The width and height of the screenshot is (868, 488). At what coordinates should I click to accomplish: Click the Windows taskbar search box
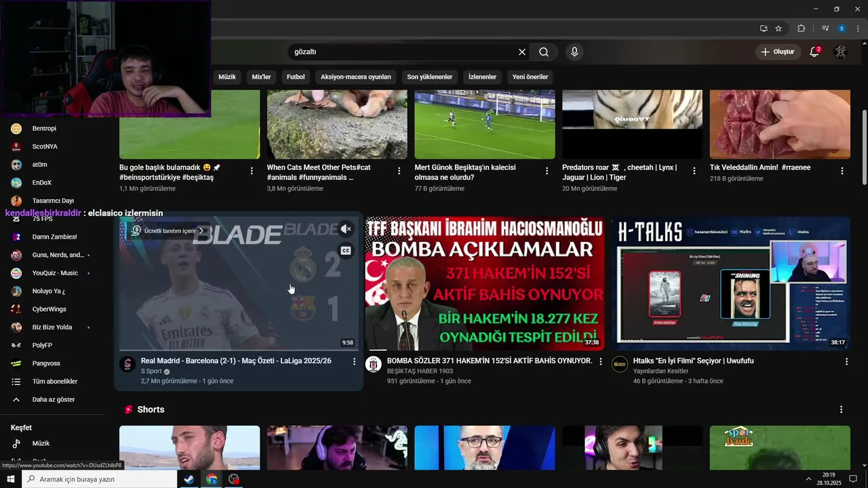[99, 479]
